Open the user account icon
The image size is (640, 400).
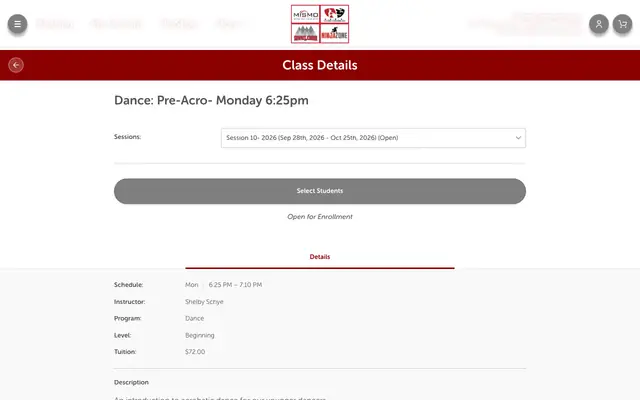pos(599,24)
